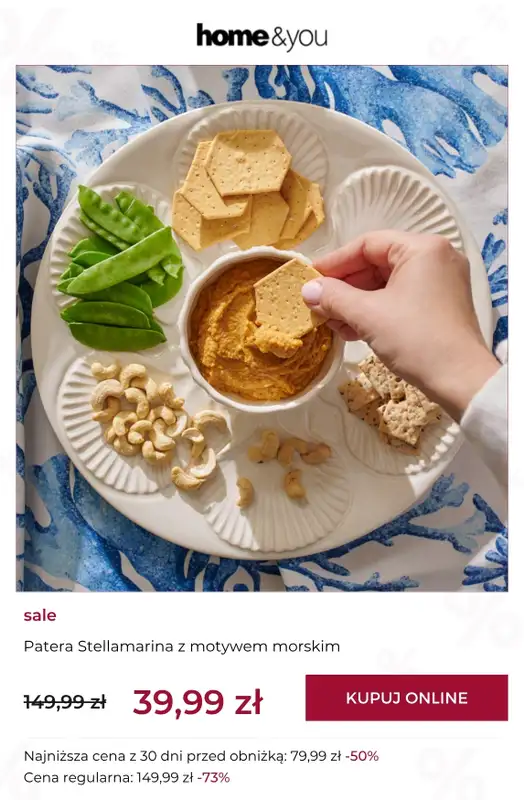Click the 39,99 zł sale price
Viewport: 524px width, 800px height.
coord(198,702)
